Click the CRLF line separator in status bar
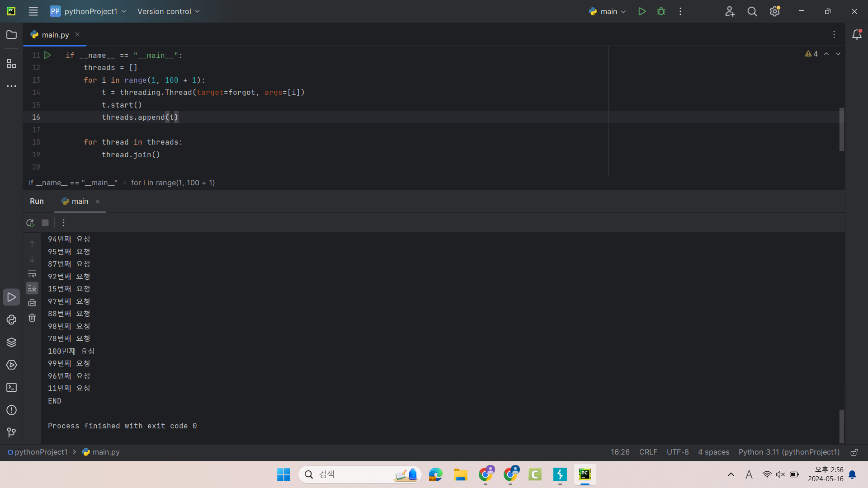This screenshot has width=868, height=488. click(648, 452)
